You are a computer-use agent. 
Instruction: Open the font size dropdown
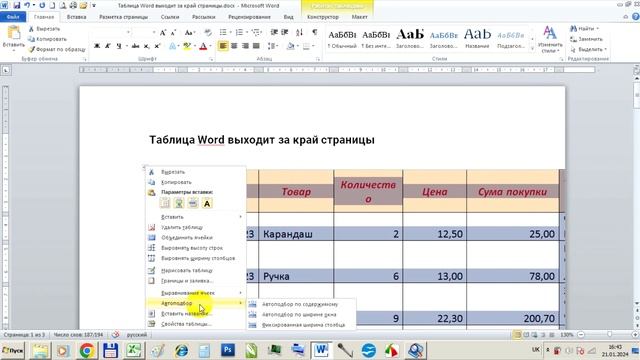point(154,33)
